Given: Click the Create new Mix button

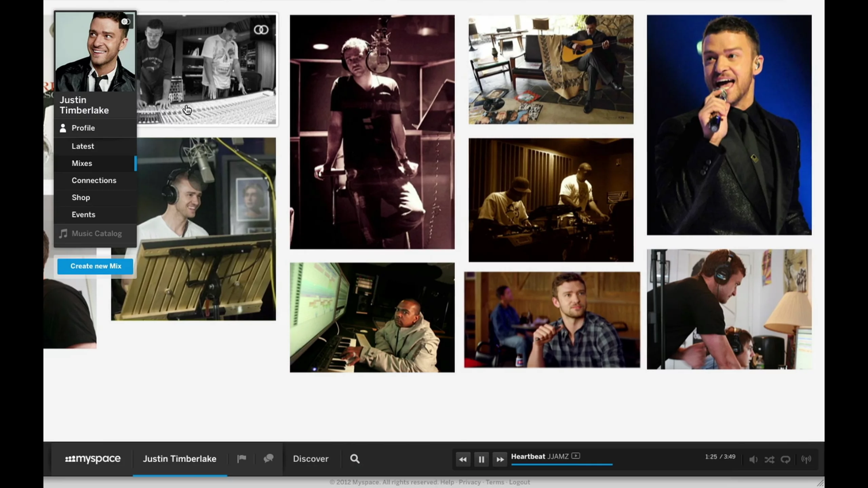Looking at the screenshot, I should 95,266.
